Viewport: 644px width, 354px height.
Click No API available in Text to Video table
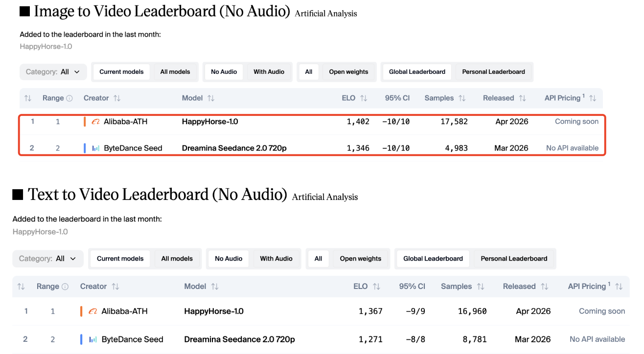[x=597, y=339]
